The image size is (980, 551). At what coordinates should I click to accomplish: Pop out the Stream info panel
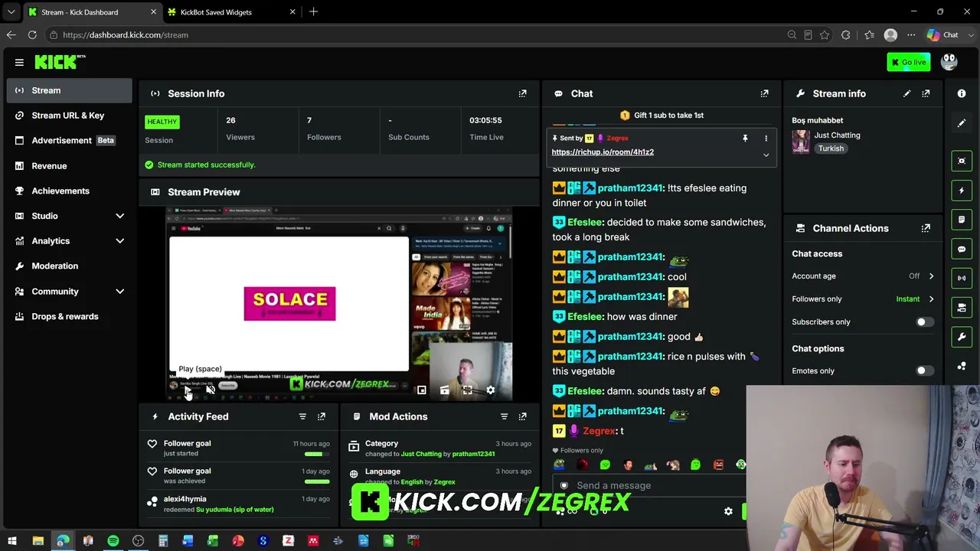tap(926, 93)
